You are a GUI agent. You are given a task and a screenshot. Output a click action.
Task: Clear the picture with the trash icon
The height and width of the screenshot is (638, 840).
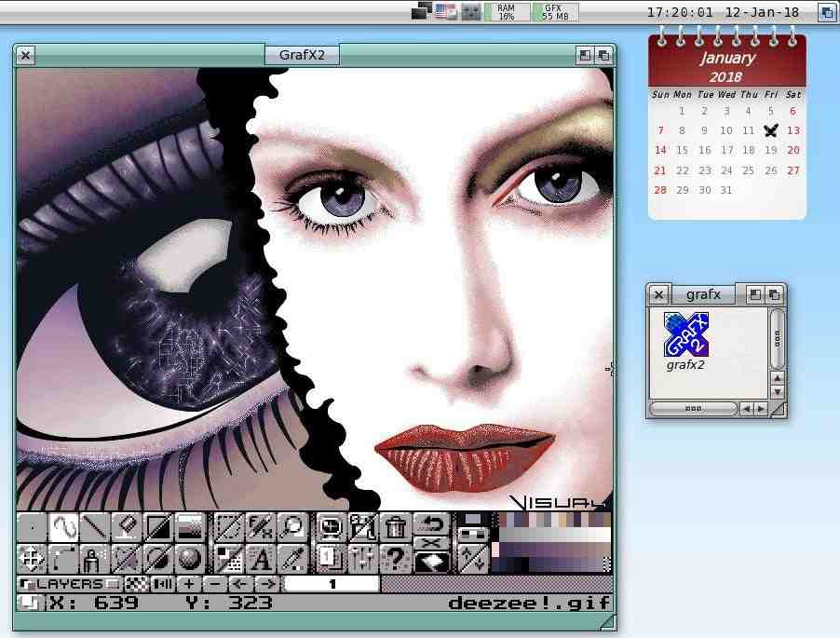(396, 528)
